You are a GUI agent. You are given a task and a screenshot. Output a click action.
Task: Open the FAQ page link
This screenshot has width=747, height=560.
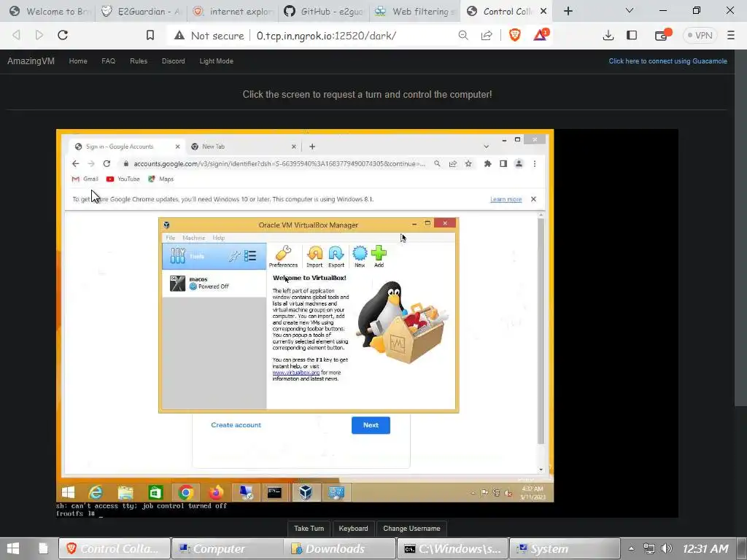click(108, 61)
